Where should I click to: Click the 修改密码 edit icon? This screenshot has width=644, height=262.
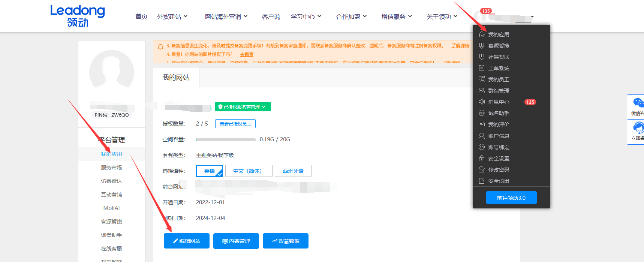pyautogui.click(x=482, y=169)
